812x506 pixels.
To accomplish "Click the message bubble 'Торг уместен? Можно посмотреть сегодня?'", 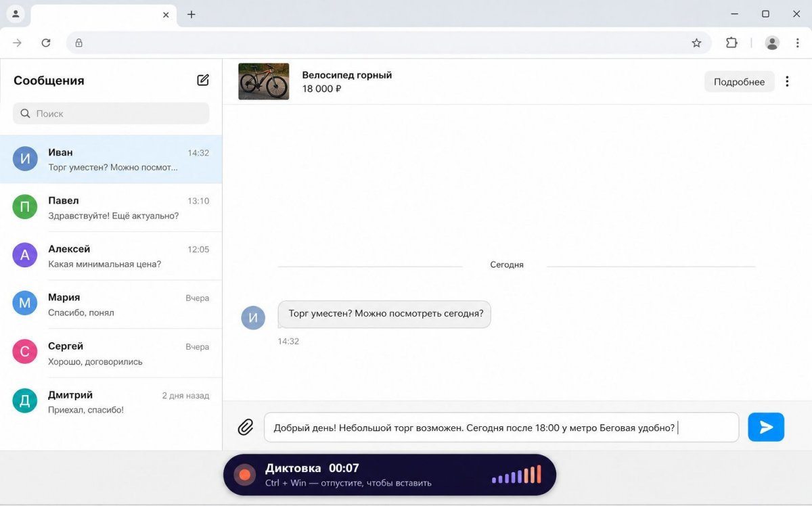I will pos(385,314).
